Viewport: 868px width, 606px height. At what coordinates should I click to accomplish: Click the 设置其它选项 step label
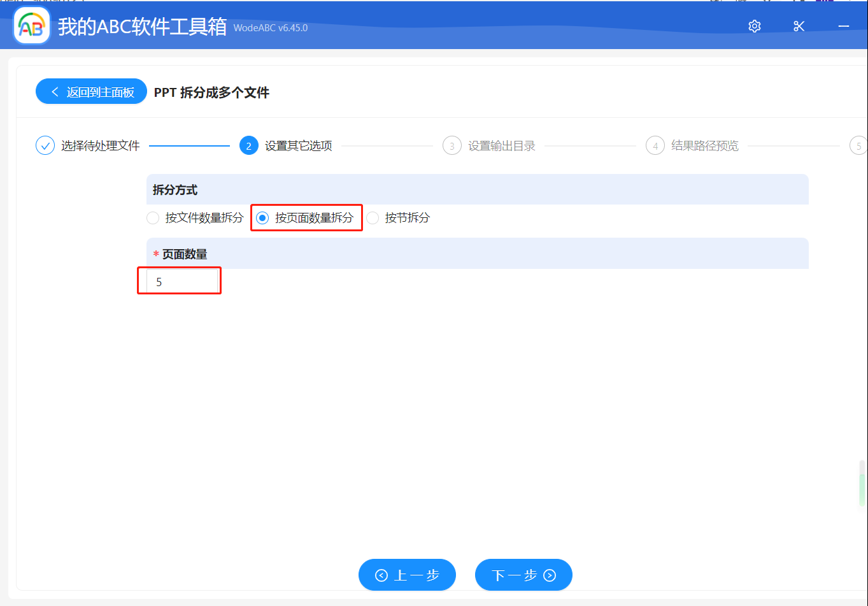[x=297, y=145]
